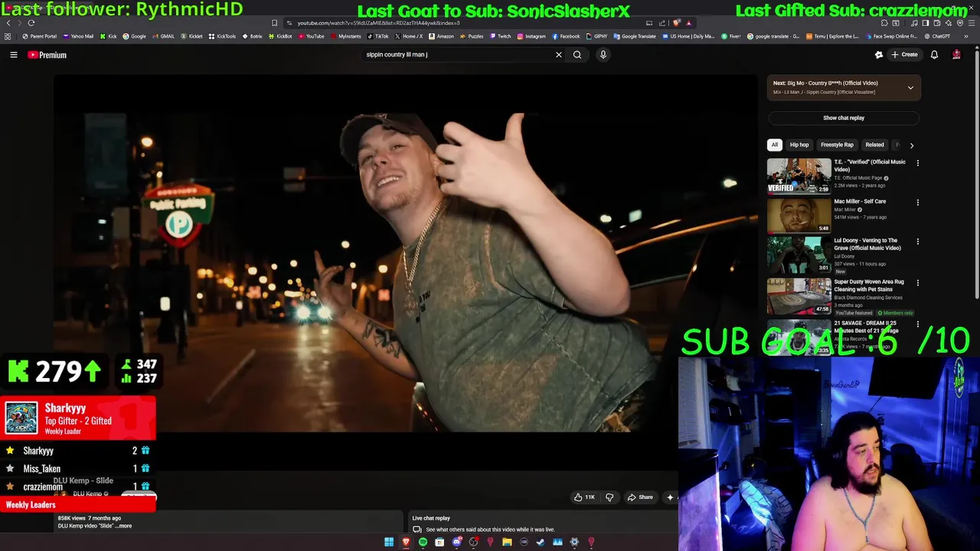Screen dimensions: 980x551
Task: Open Brave Rewards triangle icon
Action: click(688, 23)
